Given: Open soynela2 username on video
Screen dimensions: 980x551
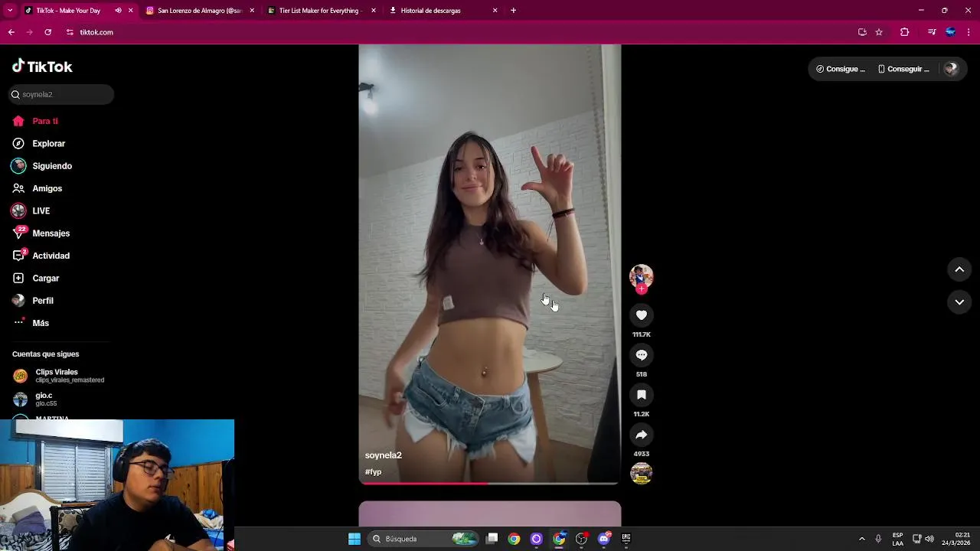Looking at the screenshot, I should [384, 455].
